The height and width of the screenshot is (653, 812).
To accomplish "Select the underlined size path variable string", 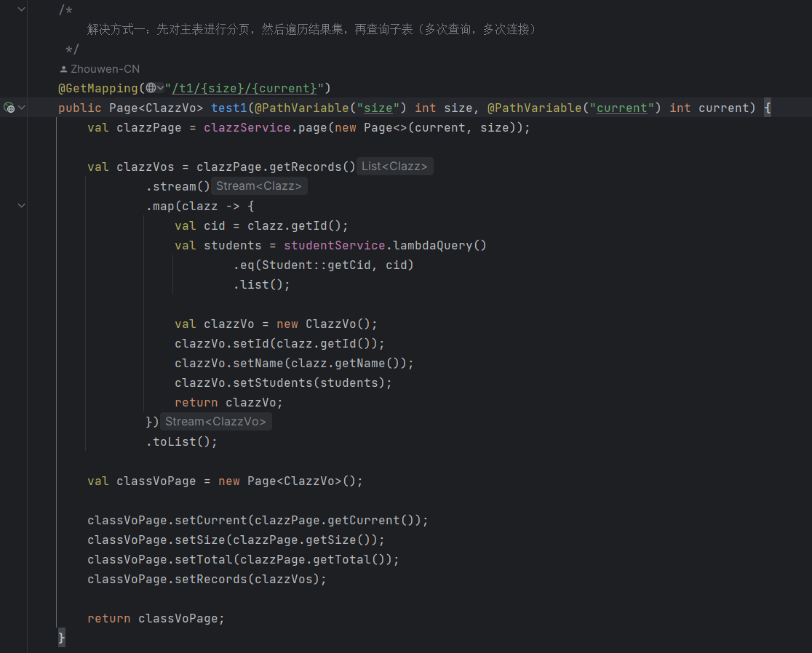I will click(378, 107).
